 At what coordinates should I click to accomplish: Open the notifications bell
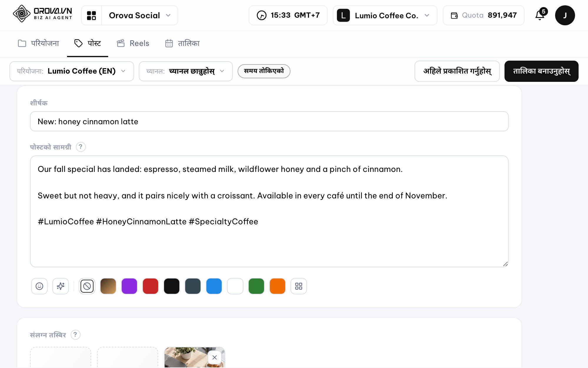540,15
